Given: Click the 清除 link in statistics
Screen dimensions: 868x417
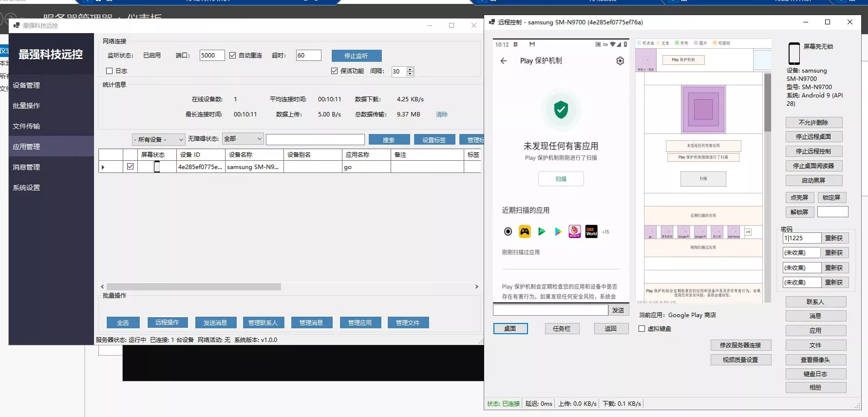Looking at the screenshot, I should click(x=442, y=114).
